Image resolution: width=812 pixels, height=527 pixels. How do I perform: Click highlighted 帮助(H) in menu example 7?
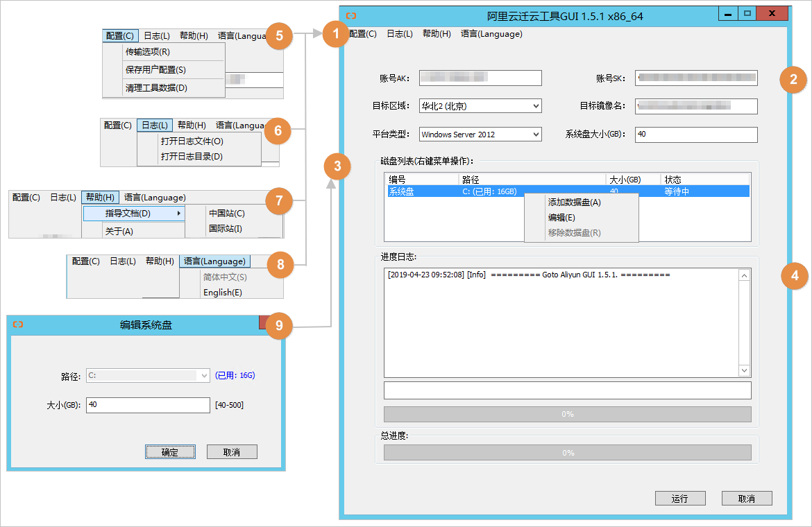coord(101,197)
